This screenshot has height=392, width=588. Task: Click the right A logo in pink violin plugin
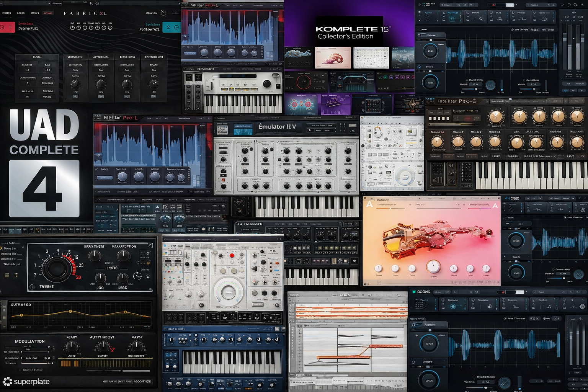pos(495,206)
